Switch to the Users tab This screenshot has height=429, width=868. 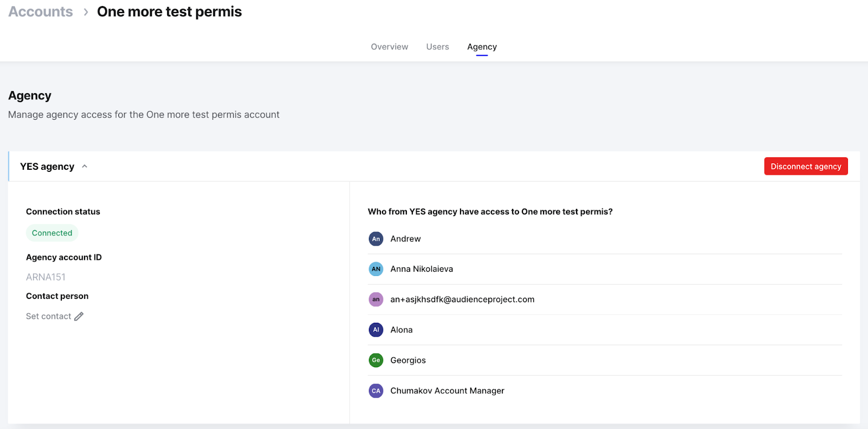[x=437, y=47]
